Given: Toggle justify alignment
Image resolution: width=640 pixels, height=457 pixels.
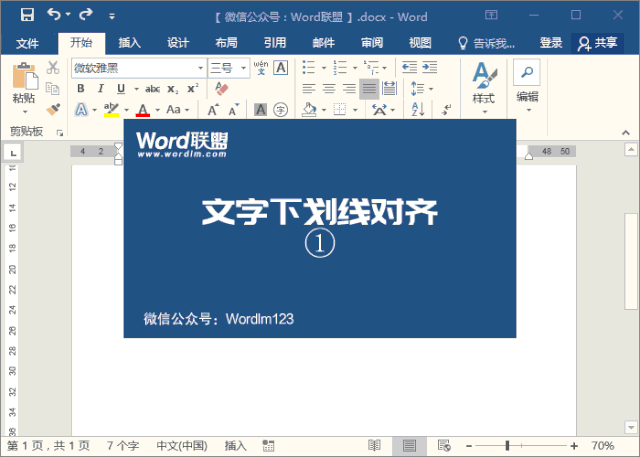Looking at the screenshot, I should [x=369, y=89].
